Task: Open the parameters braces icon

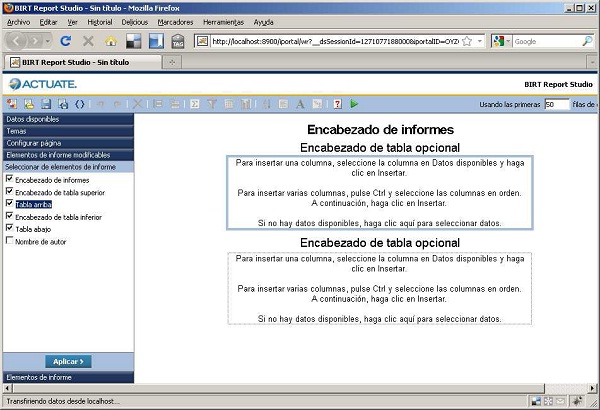Action: pos(80,104)
